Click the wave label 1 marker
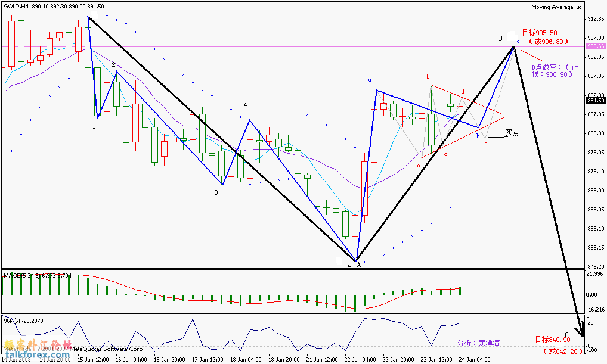This screenshot has height=364, width=607. [94, 126]
